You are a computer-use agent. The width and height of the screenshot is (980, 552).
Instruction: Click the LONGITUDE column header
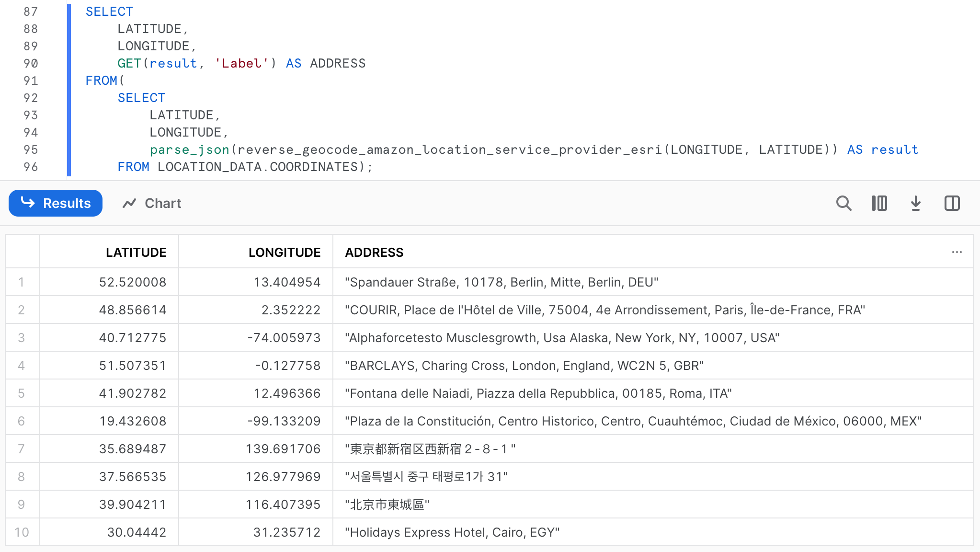(x=285, y=252)
